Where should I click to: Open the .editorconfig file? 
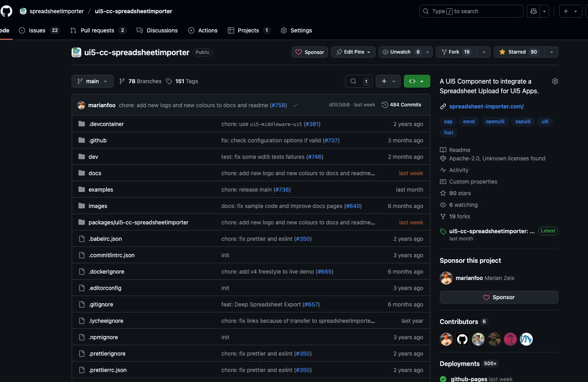coord(105,288)
